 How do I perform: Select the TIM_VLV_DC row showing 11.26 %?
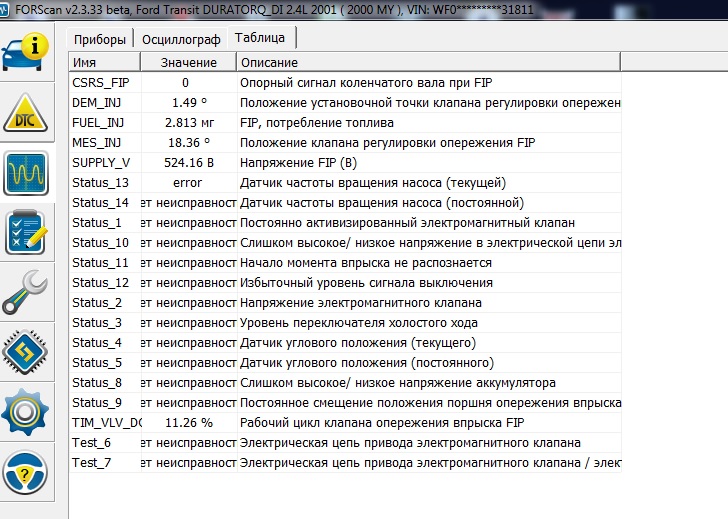(345, 422)
